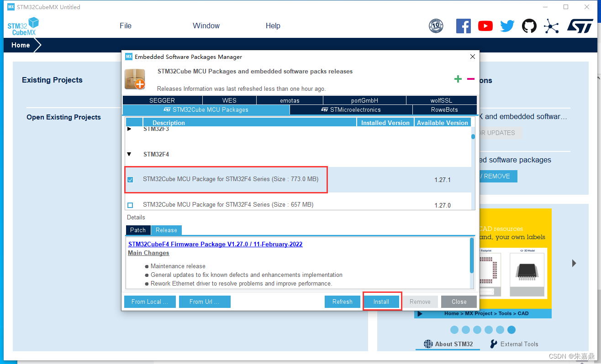Click the globe icon beside About STM32
601x364 pixels.
428,344
